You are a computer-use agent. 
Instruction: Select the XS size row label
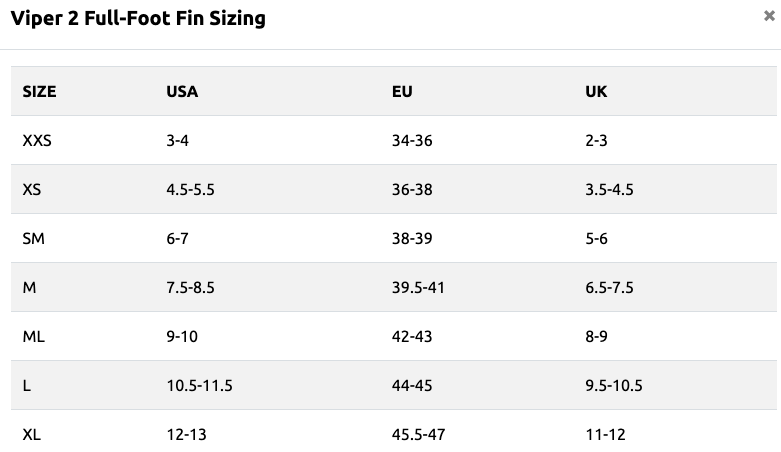click(31, 189)
